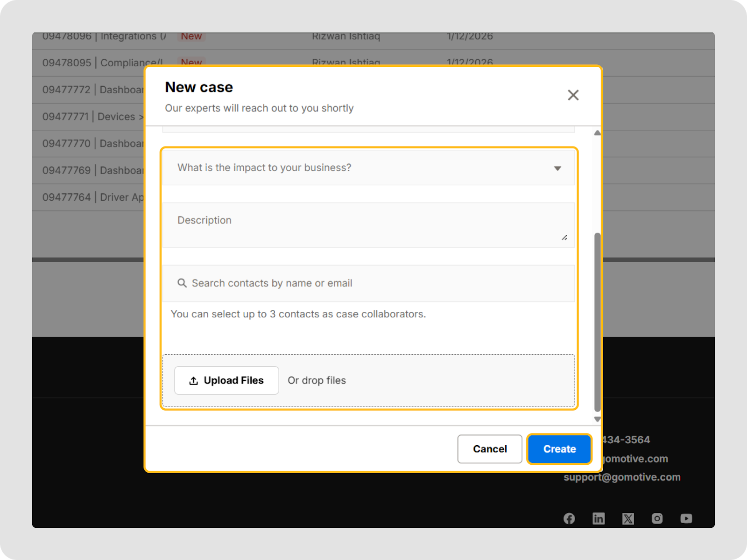Grab the Description field resize handle
747x560 pixels.
point(564,238)
